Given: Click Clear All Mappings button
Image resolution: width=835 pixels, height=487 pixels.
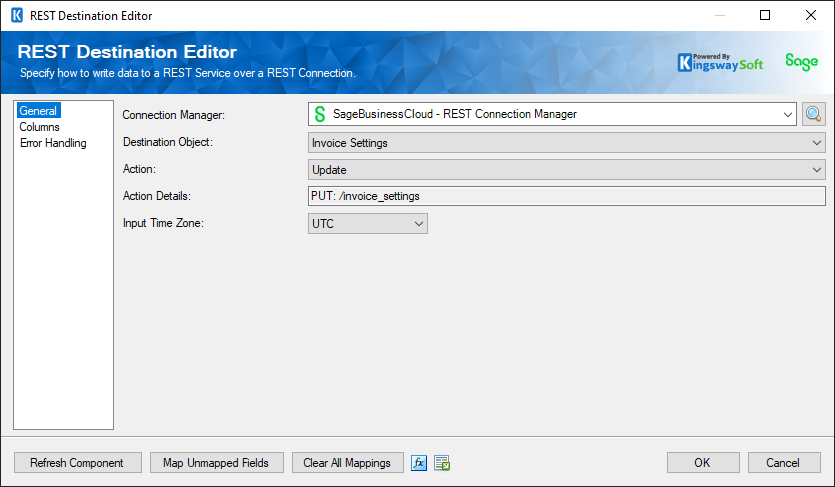Looking at the screenshot, I should point(348,463).
